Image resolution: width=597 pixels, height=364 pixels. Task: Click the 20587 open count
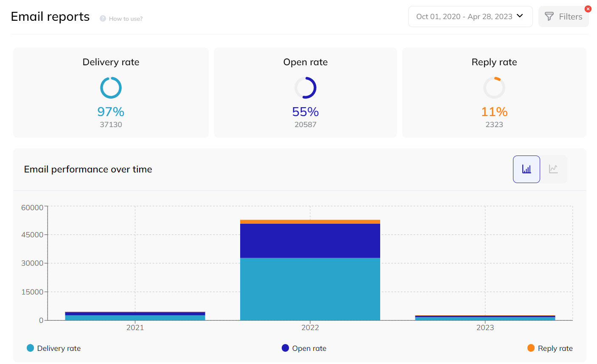point(306,125)
